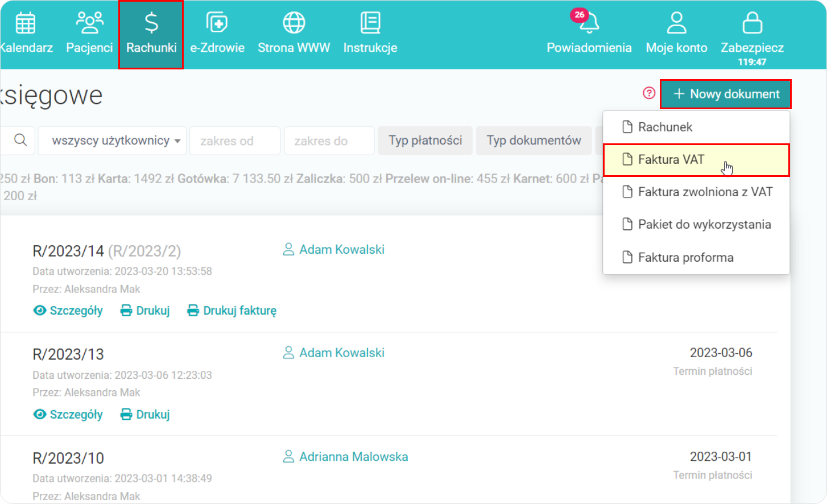Click document icon beside Pakiet do wykorzystania
This screenshot has height=504, width=827.
coord(627,224)
